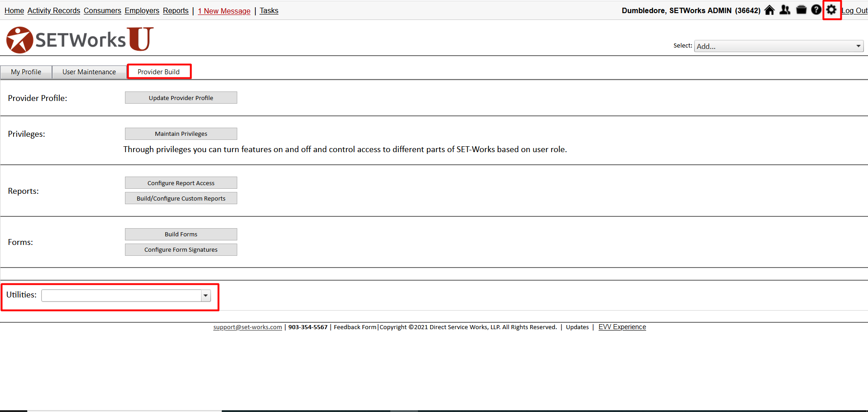The height and width of the screenshot is (412, 868).
Task: Click the Log Out link
Action: pos(854,11)
